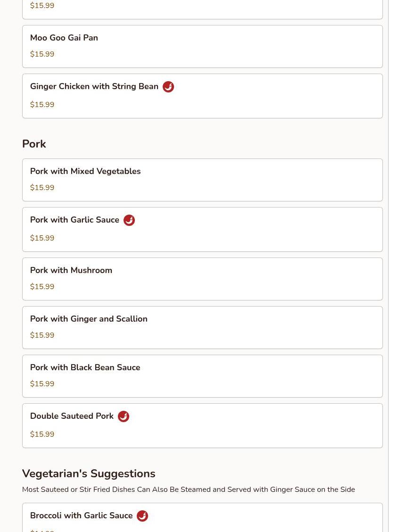Click the $15.99 price under Double Sauteed Pork

click(x=42, y=434)
